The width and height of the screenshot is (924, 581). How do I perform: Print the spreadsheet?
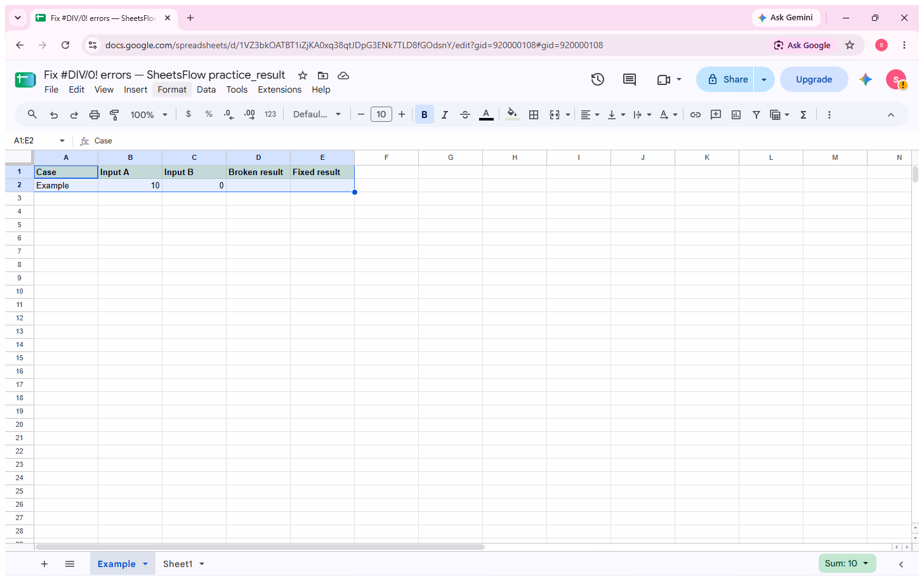pos(95,115)
